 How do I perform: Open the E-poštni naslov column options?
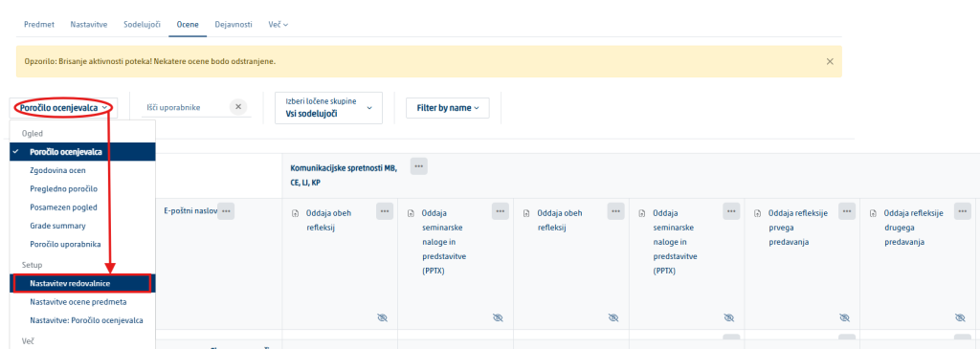tap(226, 211)
